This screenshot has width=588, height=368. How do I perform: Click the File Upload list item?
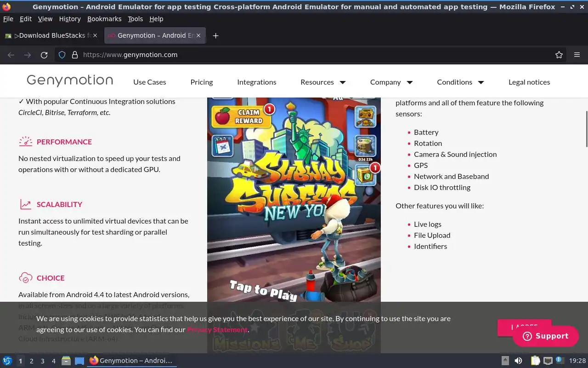[x=432, y=235]
